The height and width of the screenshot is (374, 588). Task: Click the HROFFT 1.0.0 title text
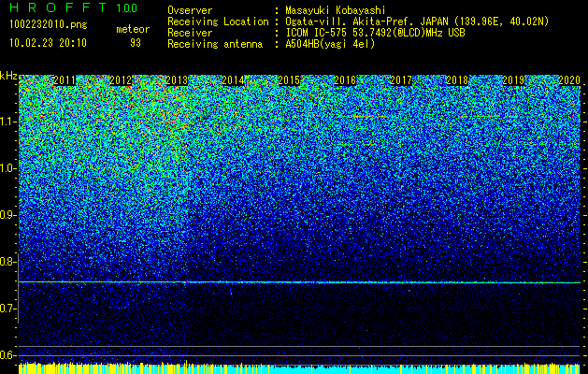click(x=73, y=7)
